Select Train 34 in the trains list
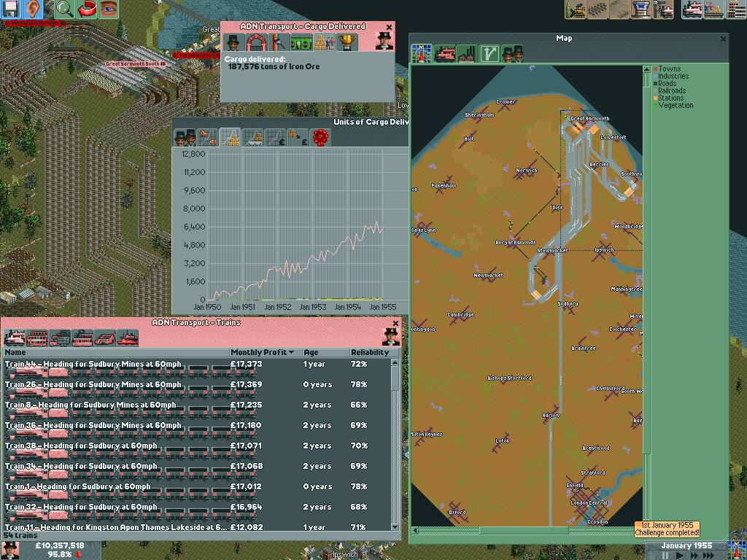 click(x=197, y=470)
